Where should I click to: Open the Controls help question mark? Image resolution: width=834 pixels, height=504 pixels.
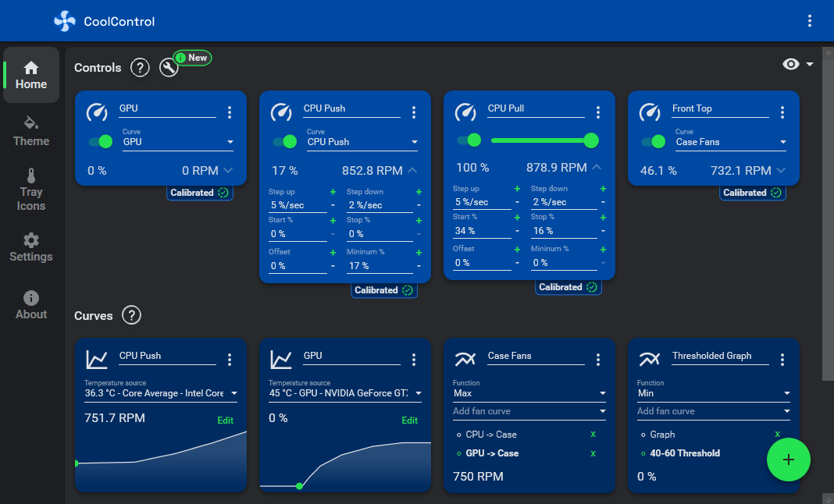click(140, 68)
